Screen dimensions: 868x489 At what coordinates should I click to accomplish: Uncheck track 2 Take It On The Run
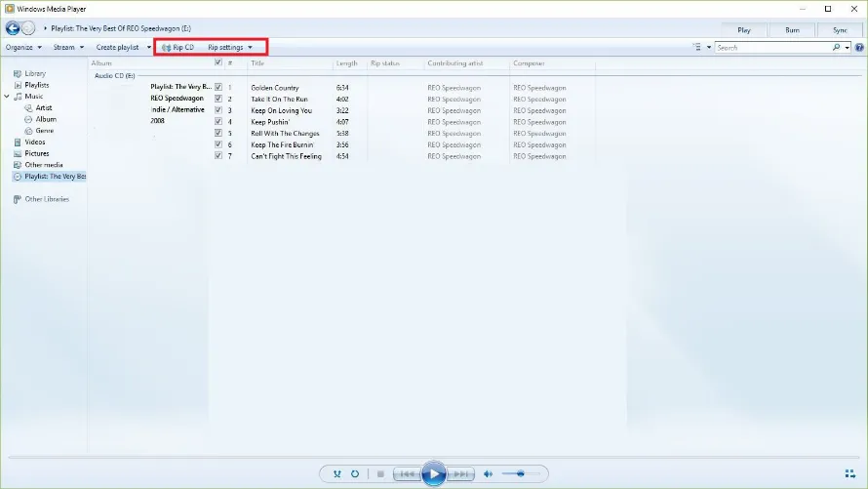[218, 99]
